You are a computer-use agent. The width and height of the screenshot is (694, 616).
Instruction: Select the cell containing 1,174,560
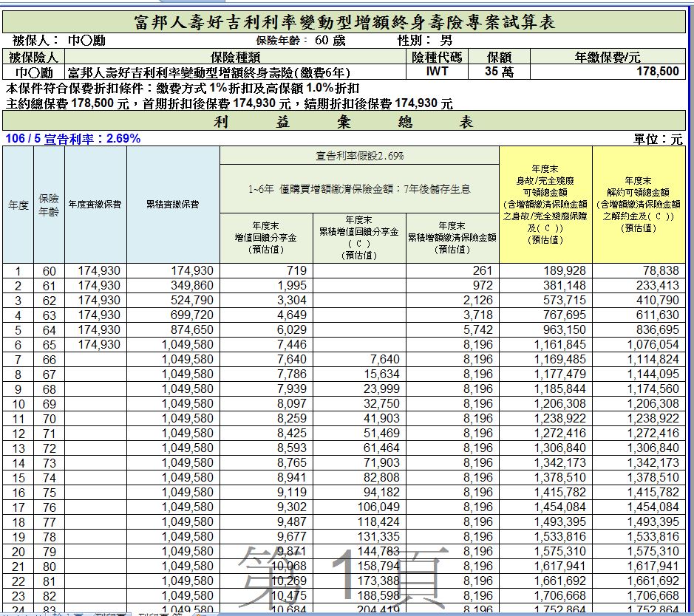(639, 389)
